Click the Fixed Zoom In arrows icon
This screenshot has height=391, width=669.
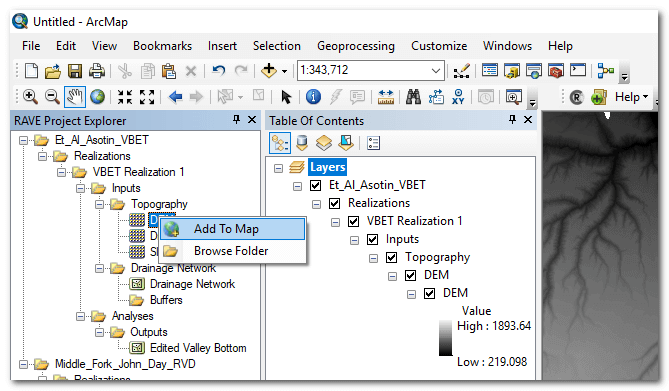coord(125,97)
